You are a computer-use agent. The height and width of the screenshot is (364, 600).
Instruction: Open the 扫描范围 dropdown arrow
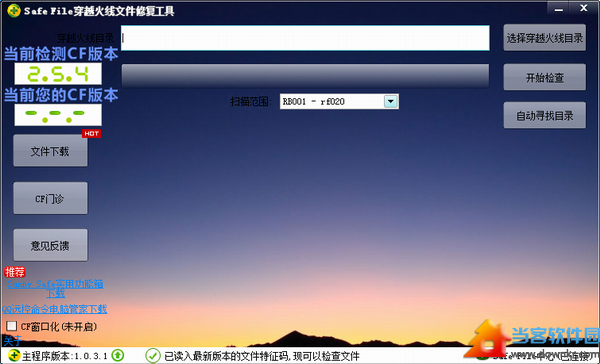tap(391, 101)
